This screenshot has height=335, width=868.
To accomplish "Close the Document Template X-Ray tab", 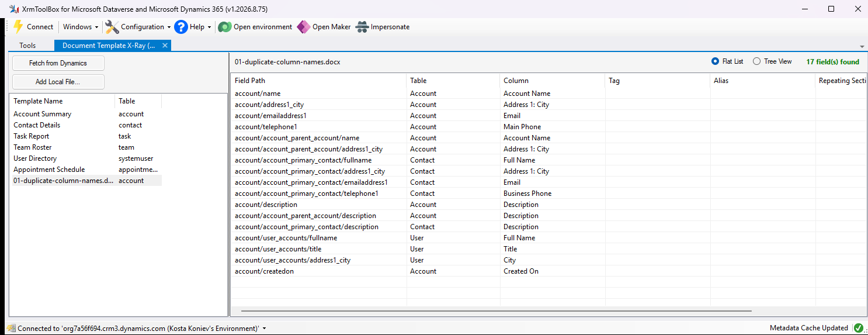I will pyautogui.click(x=165, y=45).
